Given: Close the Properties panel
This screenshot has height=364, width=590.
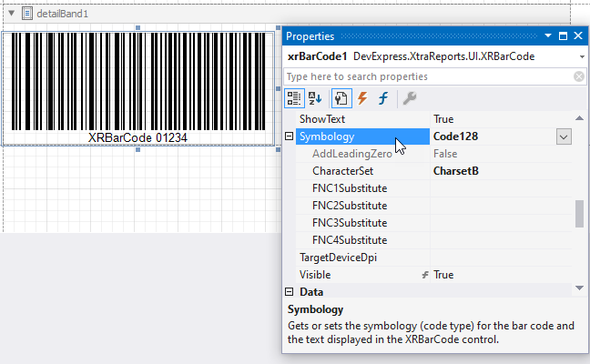Looking at the screenshot, I should 578,35.
